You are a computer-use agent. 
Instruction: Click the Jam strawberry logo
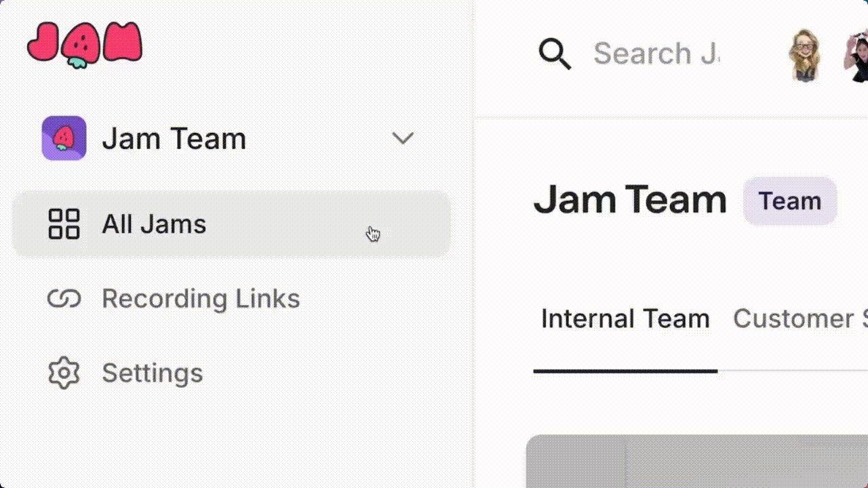pos(85,44)
